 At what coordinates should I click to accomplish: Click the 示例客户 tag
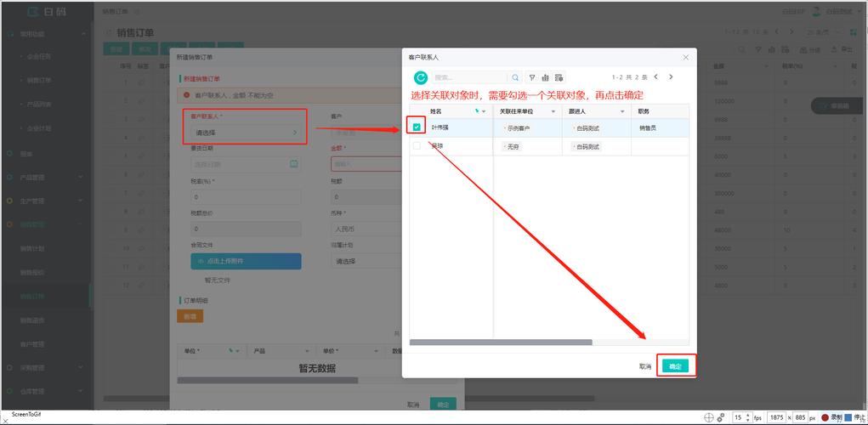517,127
